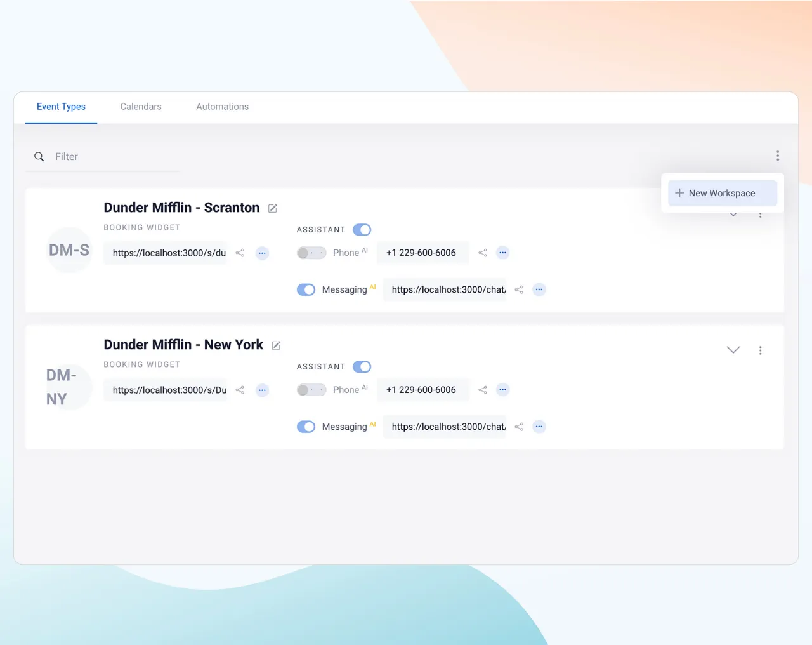This screenshot has width=812, height=645.
Task: Enable the Scranton Phone AI toggle
Action: point(311,253)
